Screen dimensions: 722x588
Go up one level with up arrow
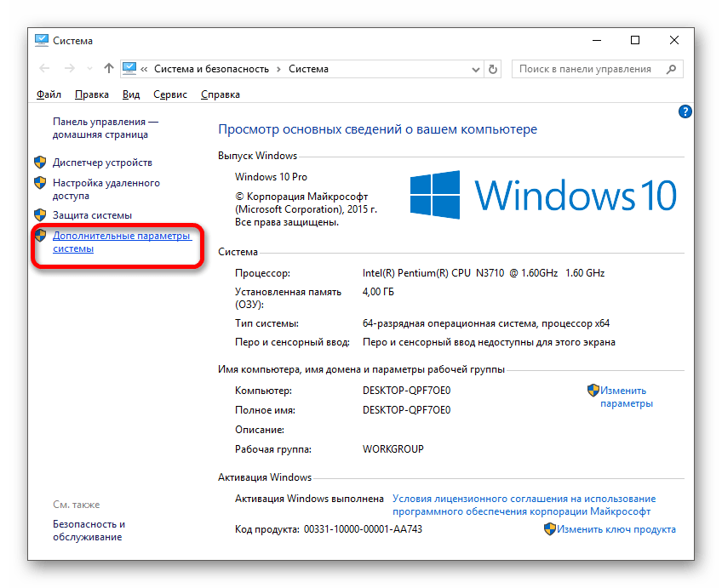click(109, 68)
